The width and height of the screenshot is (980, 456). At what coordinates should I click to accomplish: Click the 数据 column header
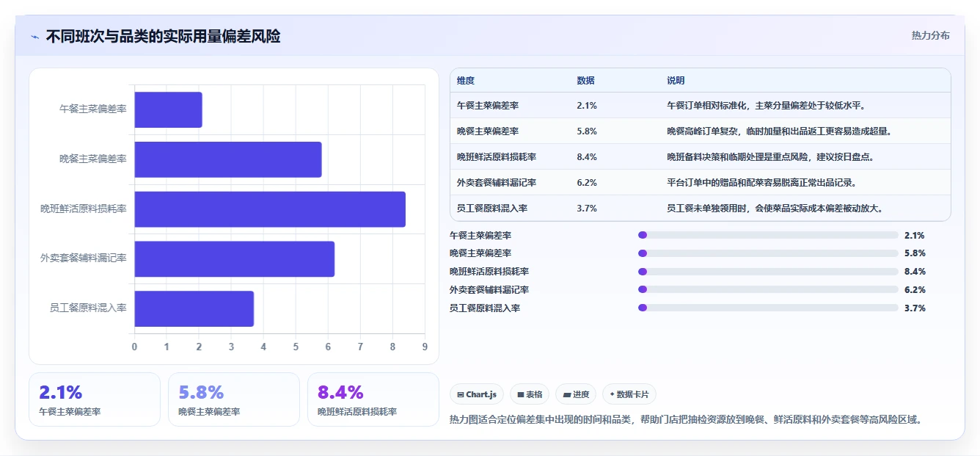pos(586,81)
